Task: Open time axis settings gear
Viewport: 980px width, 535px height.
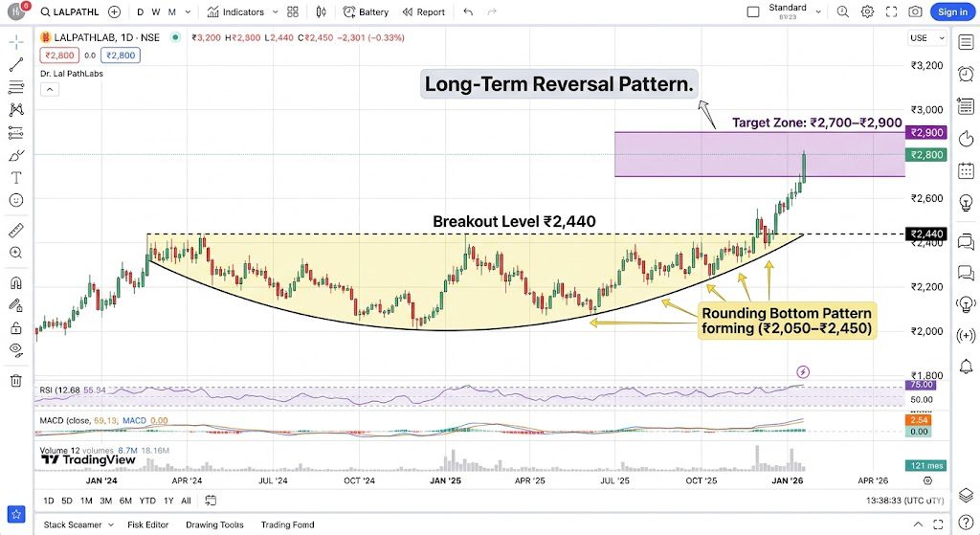Action: [x=927, y=480]
